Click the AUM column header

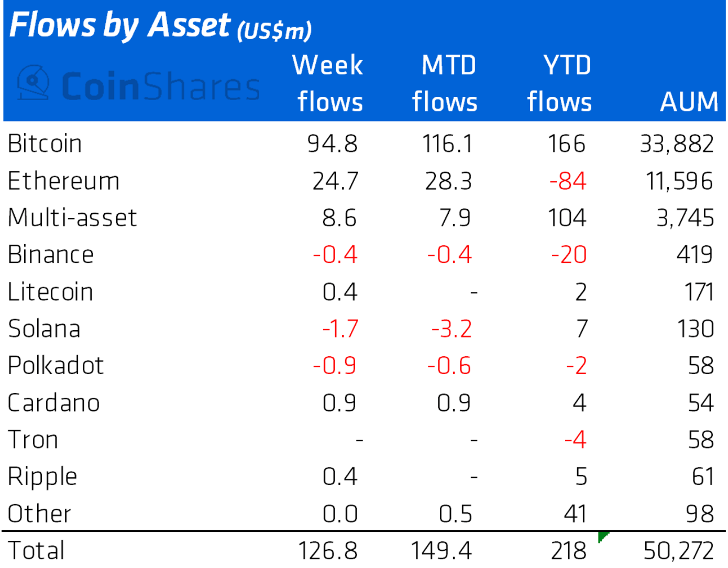coord(689,101)
